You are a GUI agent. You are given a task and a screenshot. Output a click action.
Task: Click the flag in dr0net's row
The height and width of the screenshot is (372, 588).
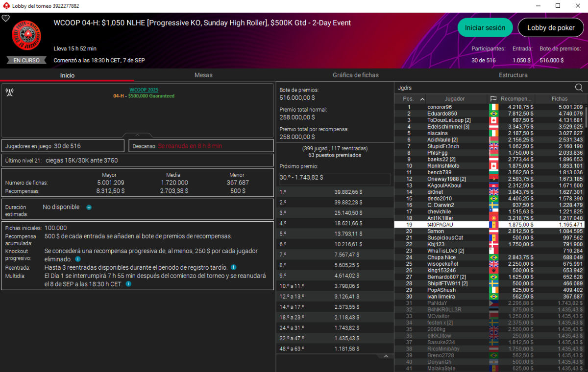click(x=493, y=192)
